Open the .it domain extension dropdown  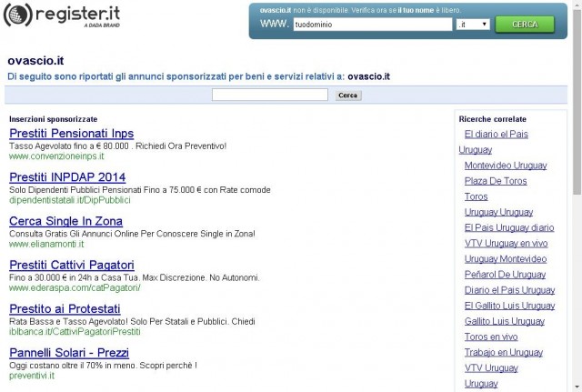[x=473, y=25]
